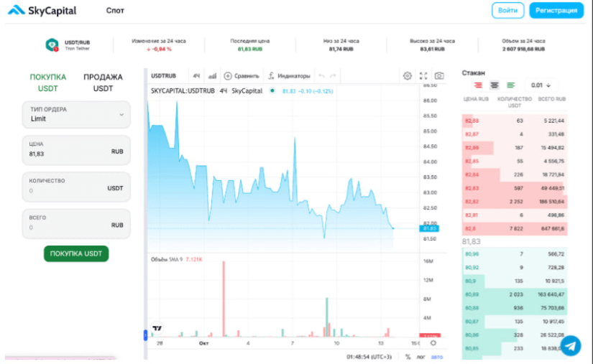This screenshot has height=364, width=593.
Task: Click the Цена input field
Action: 76,150
